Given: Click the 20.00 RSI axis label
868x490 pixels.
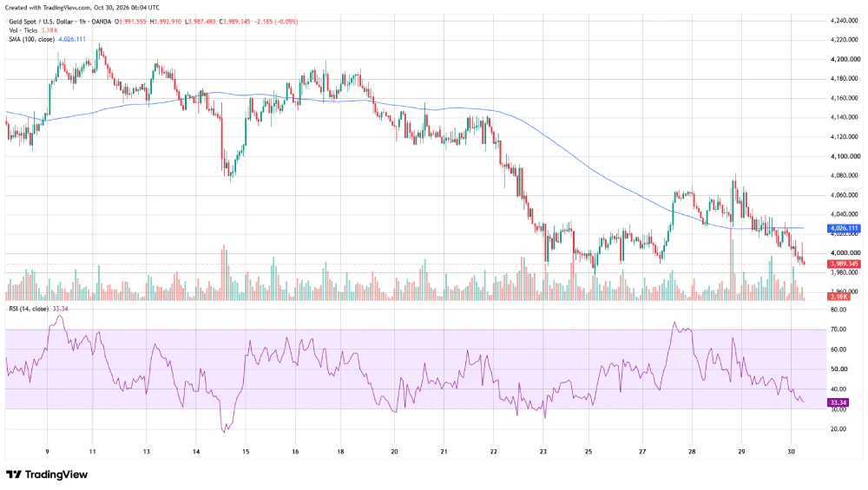Looking at the screenshot, I should point(838,428).
